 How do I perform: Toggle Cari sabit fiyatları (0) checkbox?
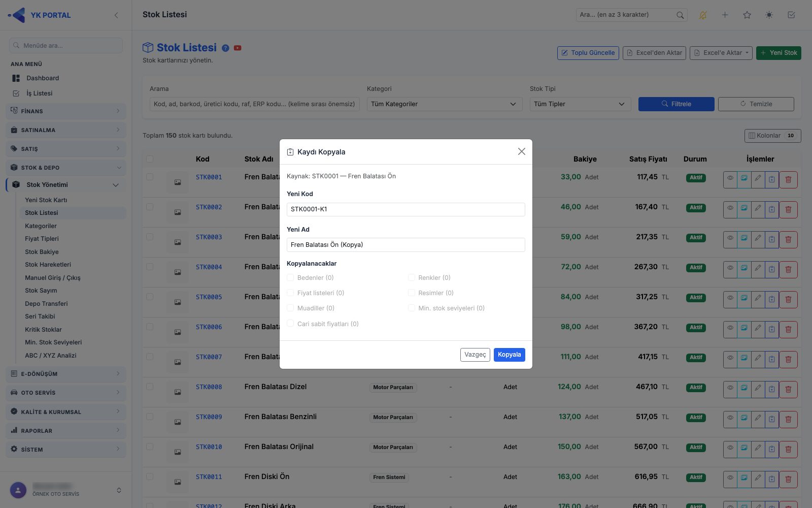click(290, 324)
